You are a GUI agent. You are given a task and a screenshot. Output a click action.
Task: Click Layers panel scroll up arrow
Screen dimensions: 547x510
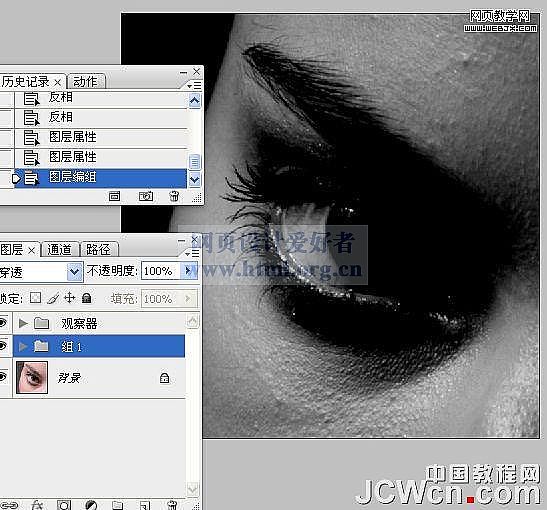[x=193, y=321]
